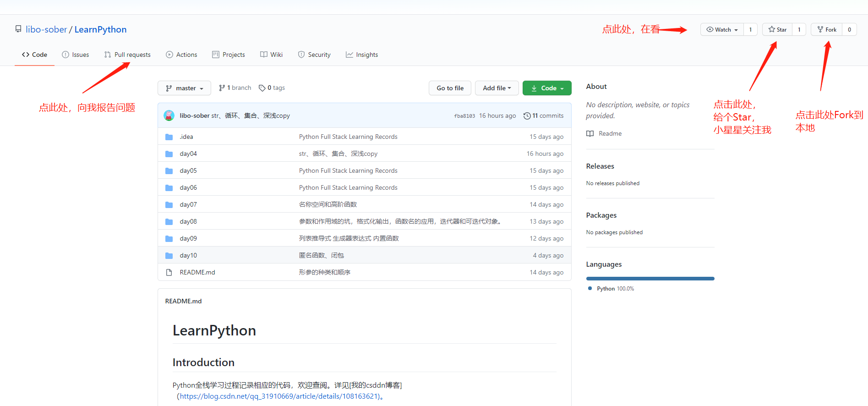Click the day09 folder icon
Image resolution: width=868 pixels, height=406 pixels.
point(169,239)
